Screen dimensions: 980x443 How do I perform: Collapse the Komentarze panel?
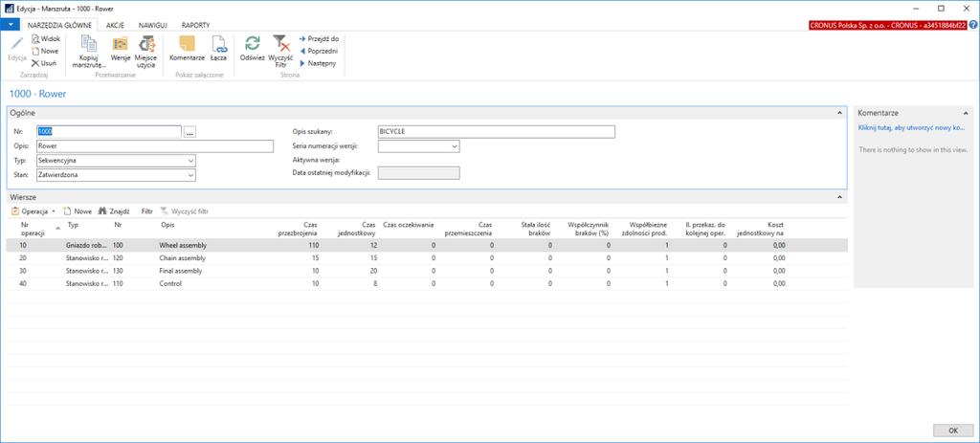pos(966,113)
